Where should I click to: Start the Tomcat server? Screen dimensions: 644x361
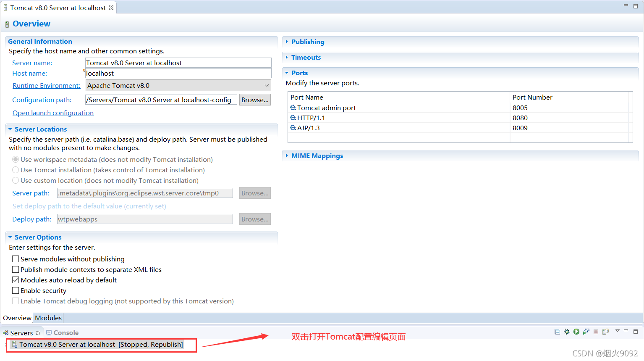pos(576,332)
